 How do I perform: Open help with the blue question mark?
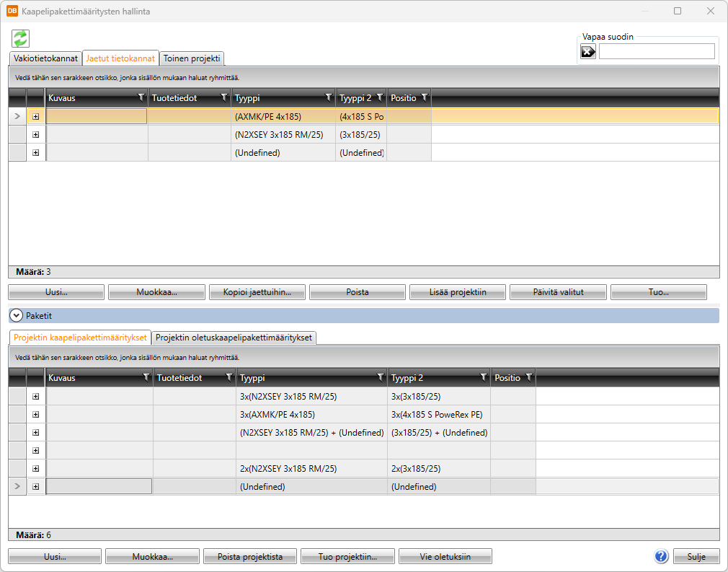tap(661, 556)
